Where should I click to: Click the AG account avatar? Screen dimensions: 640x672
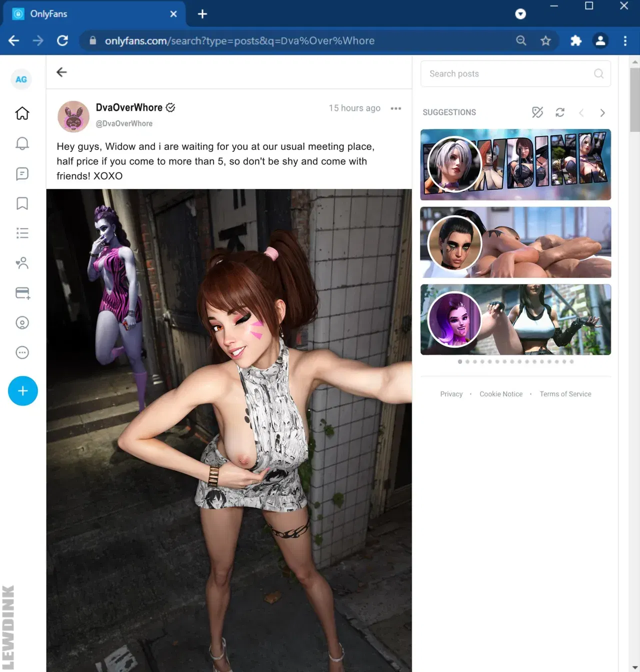pos(21,79)
